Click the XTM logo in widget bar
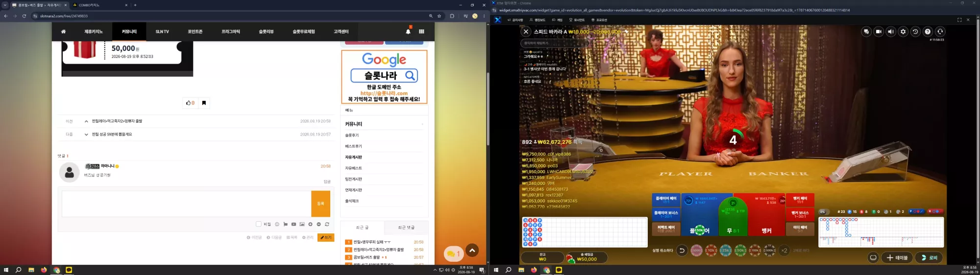The image size is (980, 275). [x=498, y=20]
